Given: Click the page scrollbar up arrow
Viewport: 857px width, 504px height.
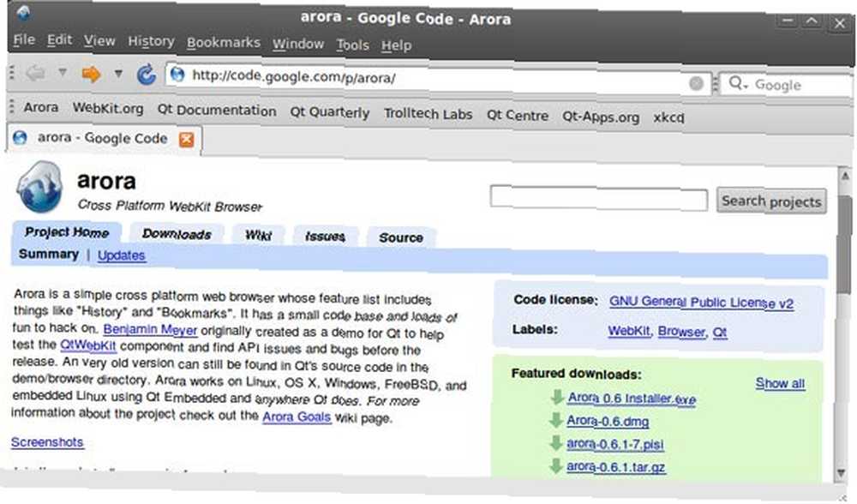Looking at the screenshot, I should point(844,177).
